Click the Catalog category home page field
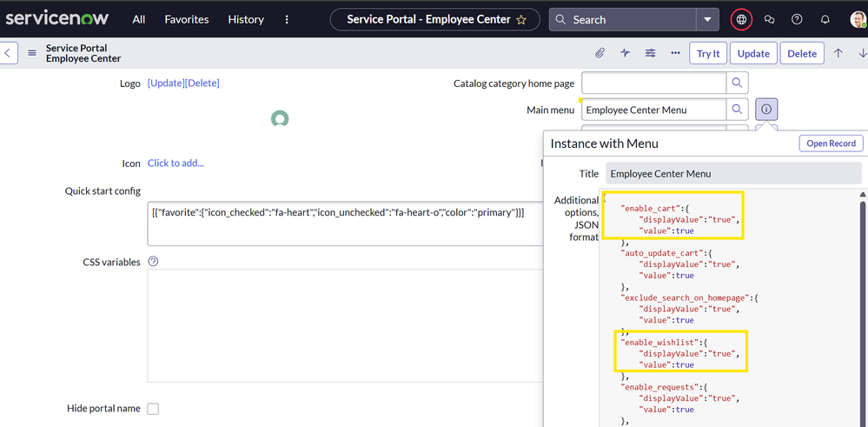 [653, 83]
